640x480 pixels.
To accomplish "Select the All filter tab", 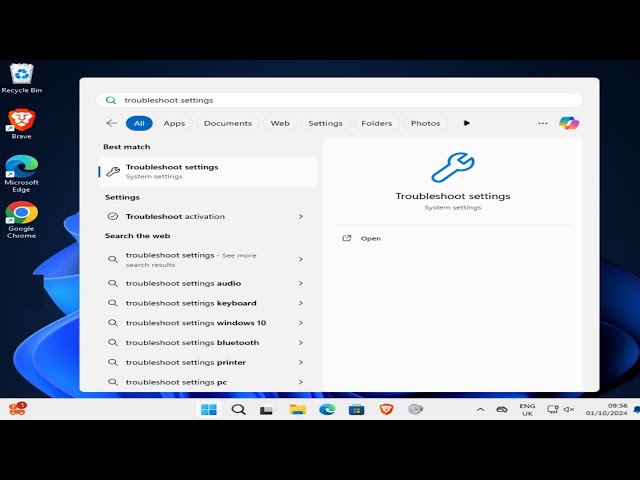I will (139, 123).
